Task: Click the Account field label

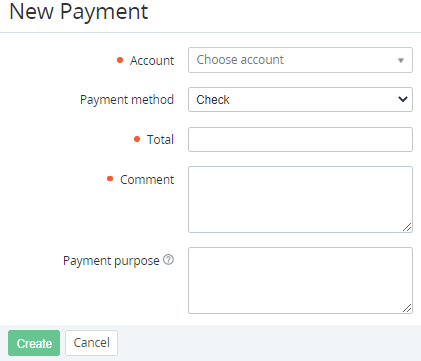Action: (152, 61)
